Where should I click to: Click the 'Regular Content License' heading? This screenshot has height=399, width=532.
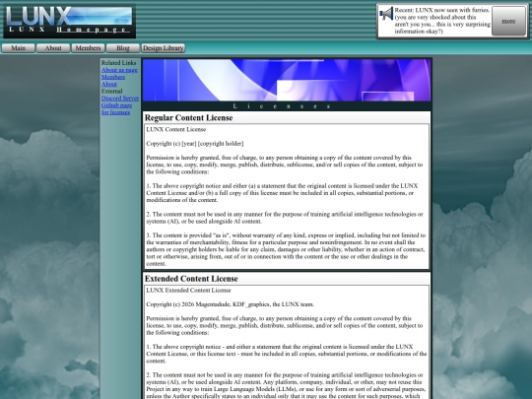pyautogui.click(x=188, y=118)
